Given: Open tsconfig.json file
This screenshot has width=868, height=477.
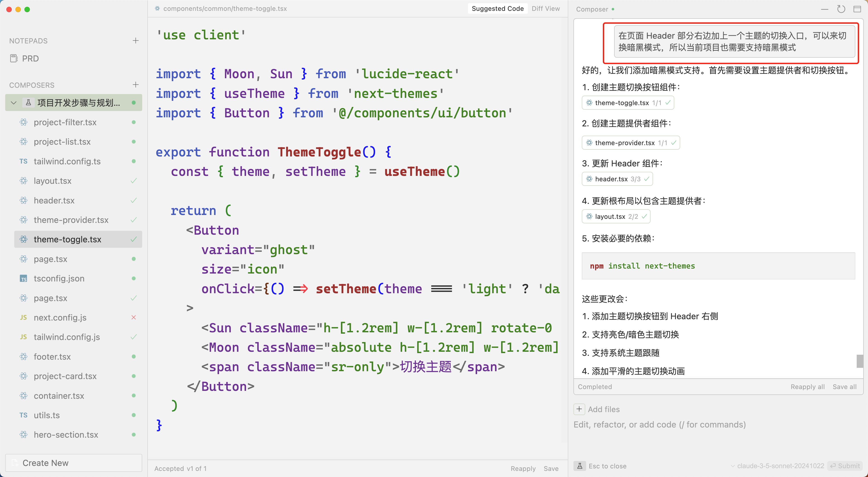Looking at the screenshot, I should [78, 279].
